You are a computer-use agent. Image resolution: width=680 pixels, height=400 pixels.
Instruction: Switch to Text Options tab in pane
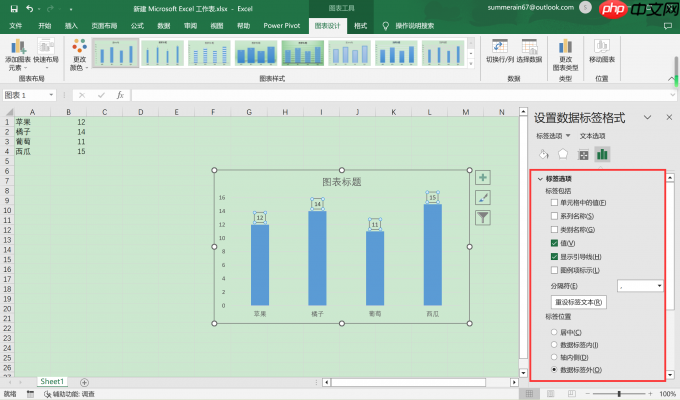pos(592,136)
